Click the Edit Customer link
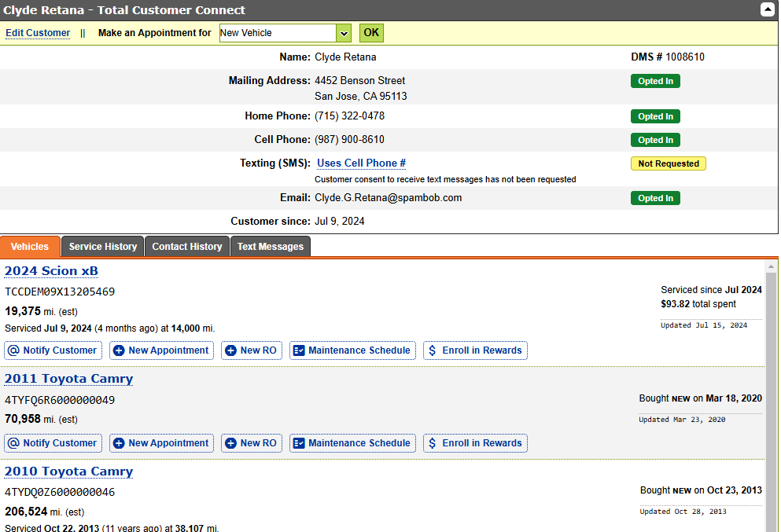781x532 pixels. [38, 33]
